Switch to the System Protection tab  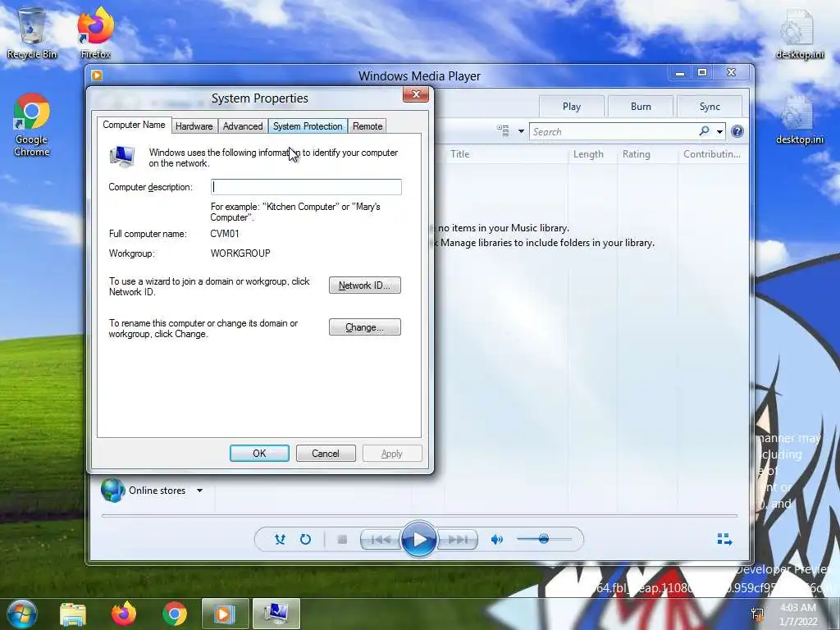(308, 126)
